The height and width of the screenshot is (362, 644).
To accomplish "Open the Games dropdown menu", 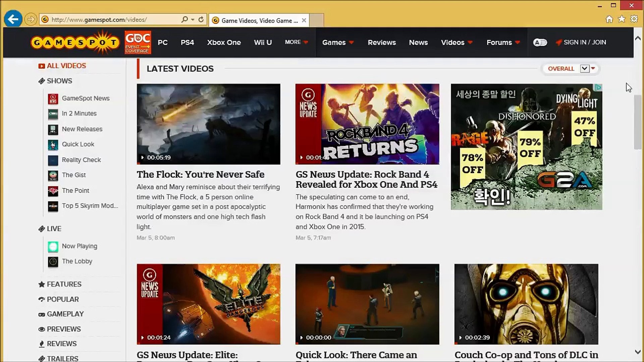I will coord(338,42).
